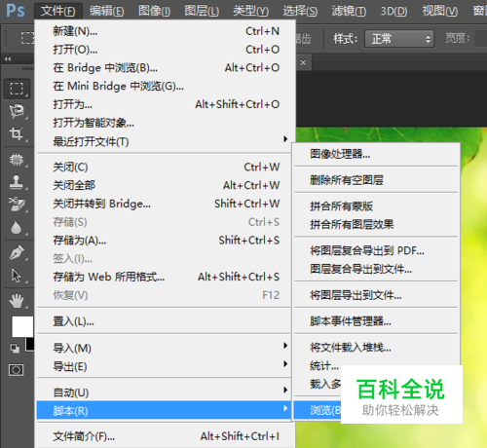Viewport: 487px width, 448px height.
Task: Click the foreground color white swatch
Action: tap(22, 326)
